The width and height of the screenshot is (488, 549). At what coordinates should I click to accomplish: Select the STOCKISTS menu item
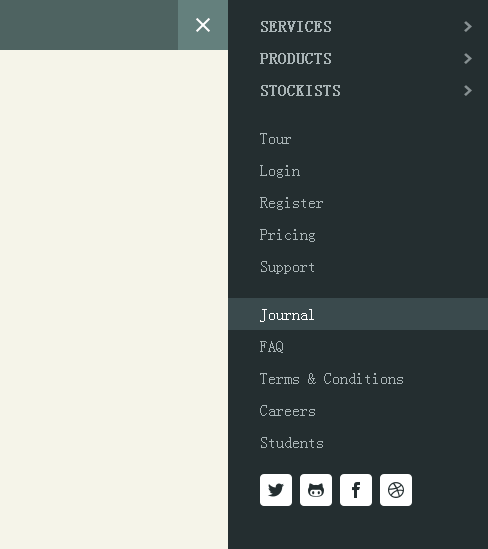tap(300, 91)
